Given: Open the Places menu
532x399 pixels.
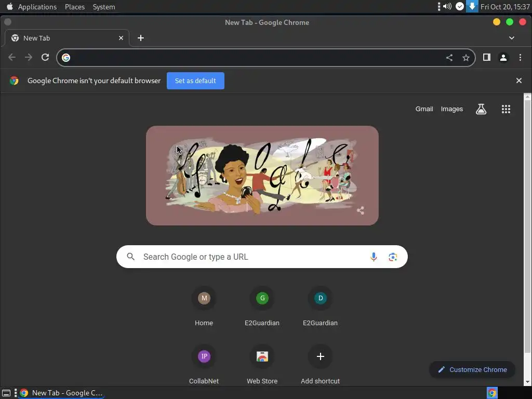Looking at the screenshot, I should (x=75, y=7).
